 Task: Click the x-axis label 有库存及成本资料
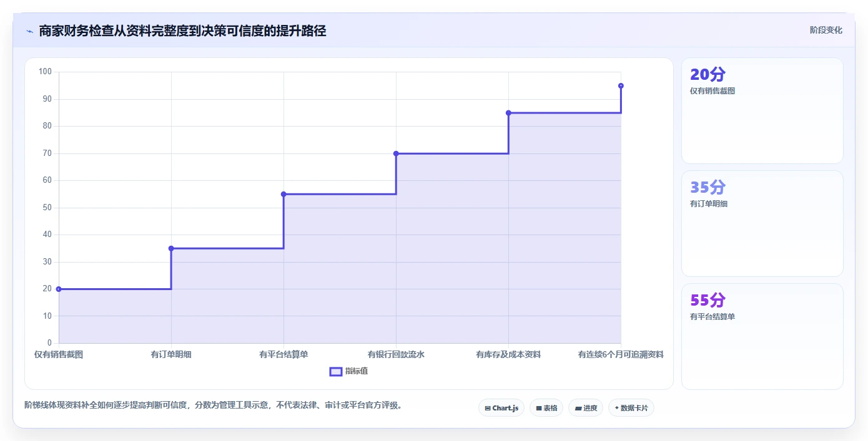tap(508, 354)
